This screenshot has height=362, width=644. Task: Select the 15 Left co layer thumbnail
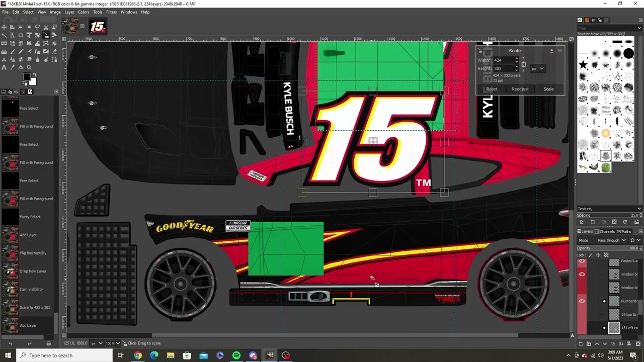point(614,328)
